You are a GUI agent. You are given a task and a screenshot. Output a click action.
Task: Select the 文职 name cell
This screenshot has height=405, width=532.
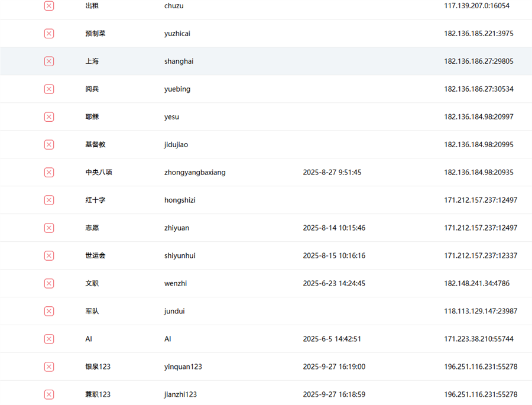(92, 284)
